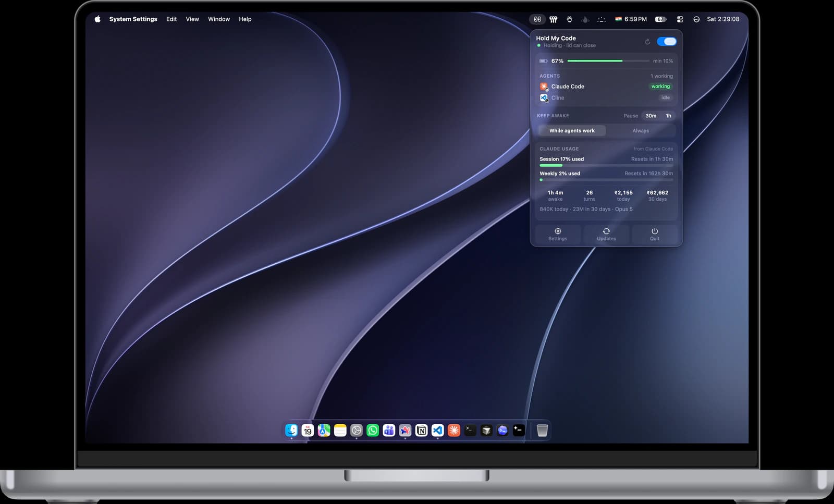The height and width of the screenshot is (504, 834).
Task: Open the orange Claude app in the Dock
Action: click(x=454, y=430)
